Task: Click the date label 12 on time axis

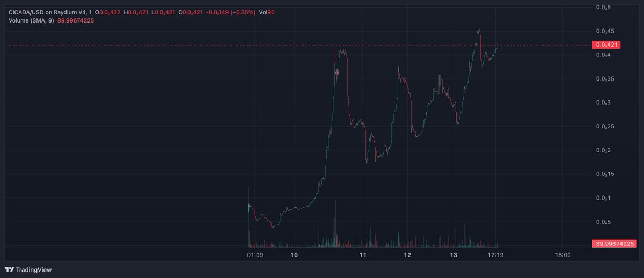Action: 408,255
